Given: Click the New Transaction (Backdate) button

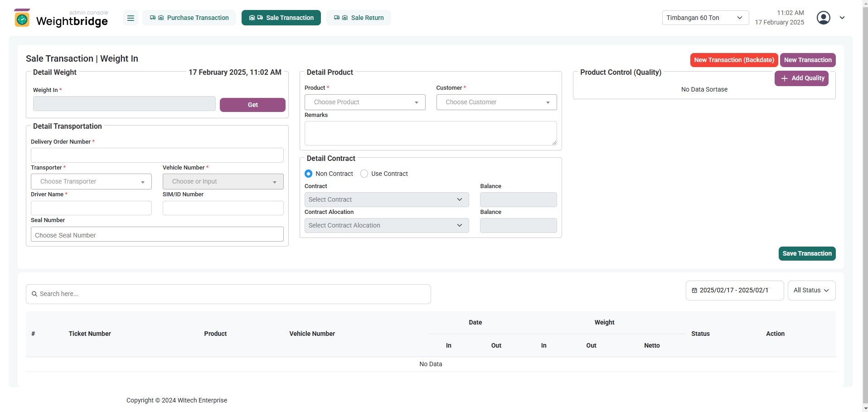Looking at the screenshot, I should (x=734, y=60).
